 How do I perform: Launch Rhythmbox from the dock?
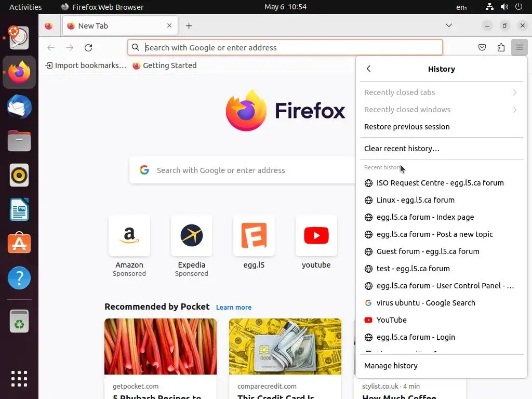19,176
